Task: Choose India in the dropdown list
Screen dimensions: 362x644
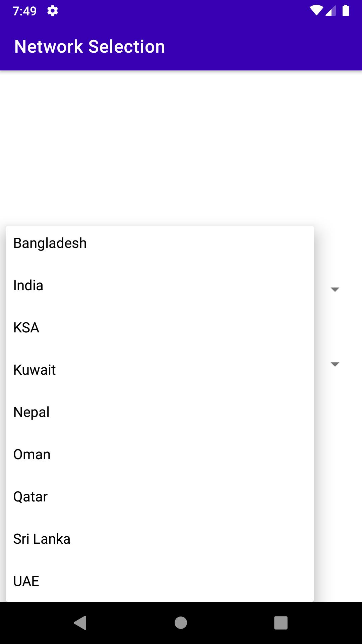Action: pos(160,285)
